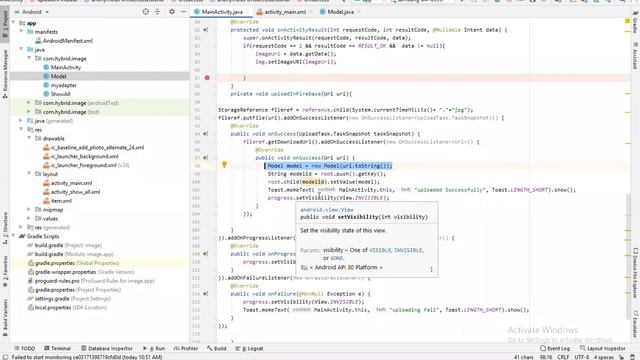Select MainActivity class in project tree
This screenshot has width=640, height=360.
pos(65,67)
